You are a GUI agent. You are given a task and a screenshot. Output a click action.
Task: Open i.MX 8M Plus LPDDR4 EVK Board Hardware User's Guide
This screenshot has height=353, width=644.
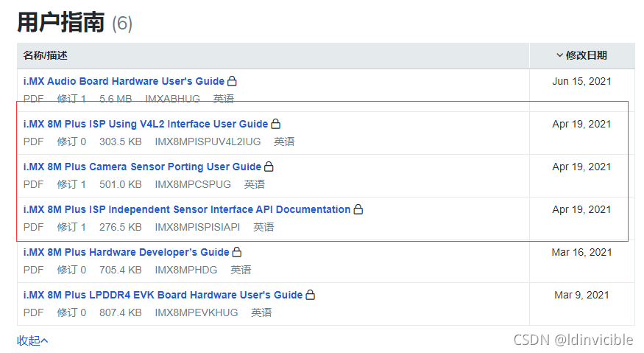(163, 295)
